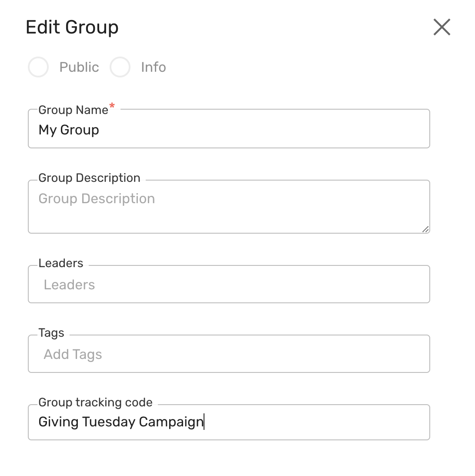Click the Info label text
This screenshot has height=476, width=475.
[x=153, y=67]
